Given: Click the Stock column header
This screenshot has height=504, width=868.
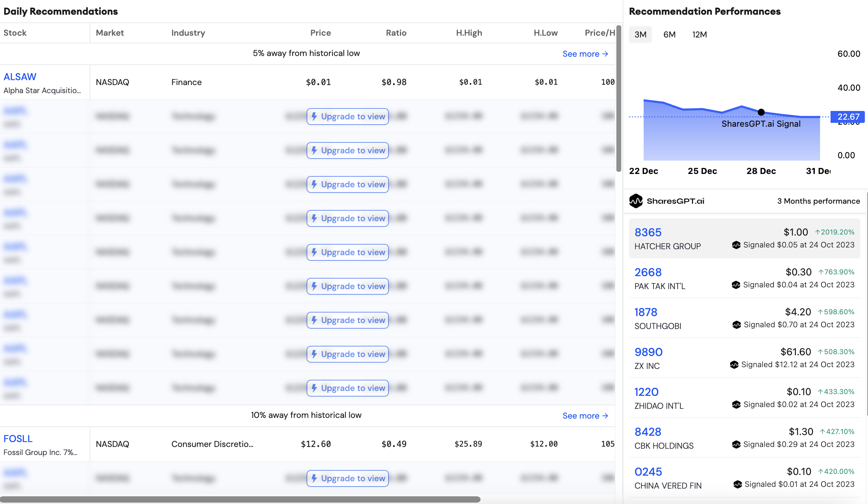Looking at the screenshot, I should pyautogui.click(x=15, y=33).
